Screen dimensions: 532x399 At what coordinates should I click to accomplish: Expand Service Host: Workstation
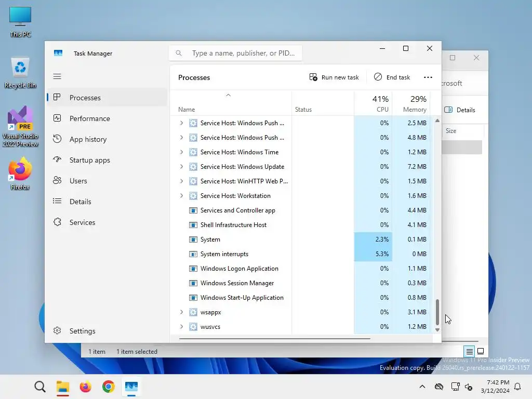pos(181,196)
